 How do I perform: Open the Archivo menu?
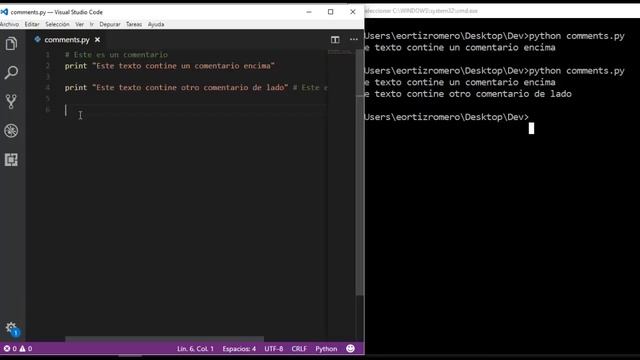click(9, 24)
